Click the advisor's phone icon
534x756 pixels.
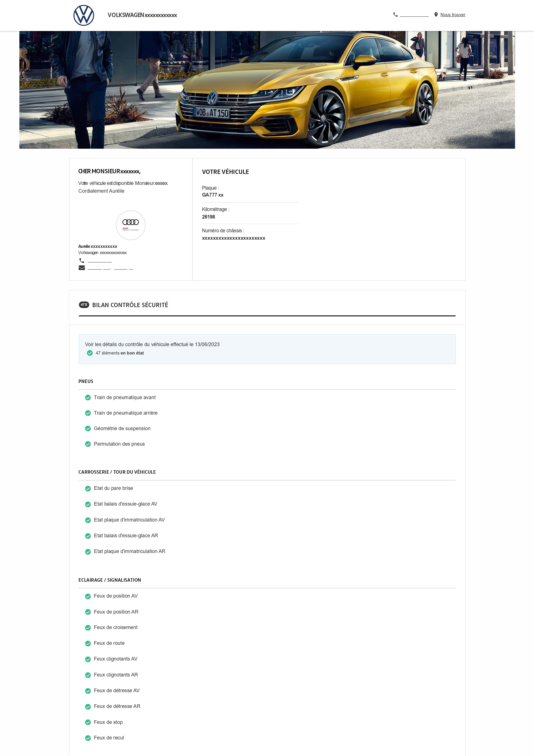[82, 261]
